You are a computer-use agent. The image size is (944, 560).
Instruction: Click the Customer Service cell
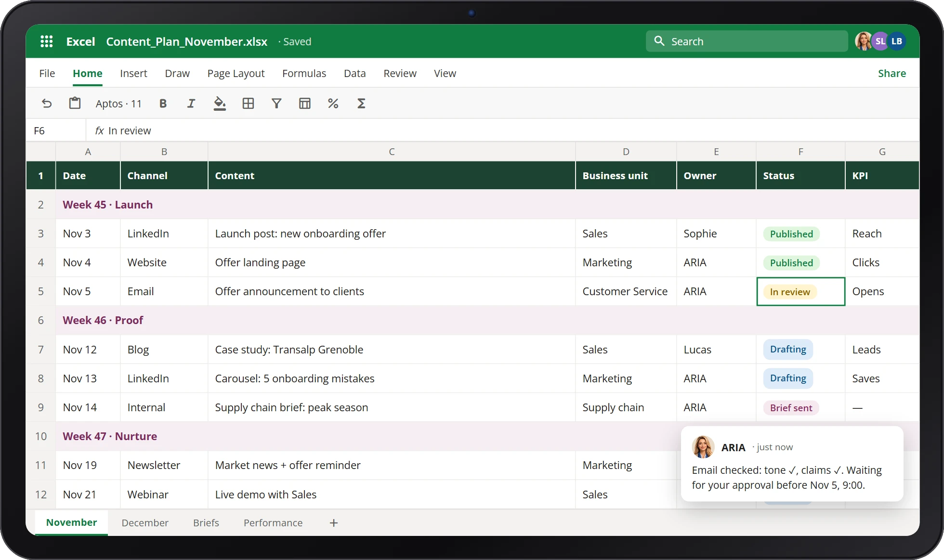click(626, 291)
